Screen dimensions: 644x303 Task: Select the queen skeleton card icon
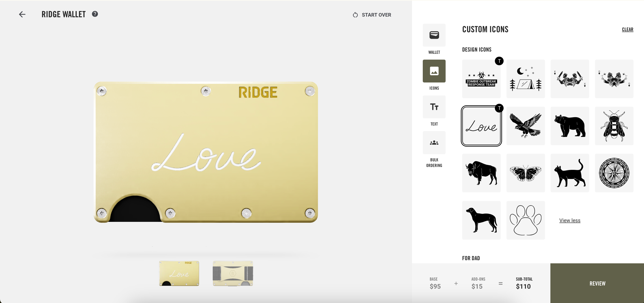click(x=614, y=79)
